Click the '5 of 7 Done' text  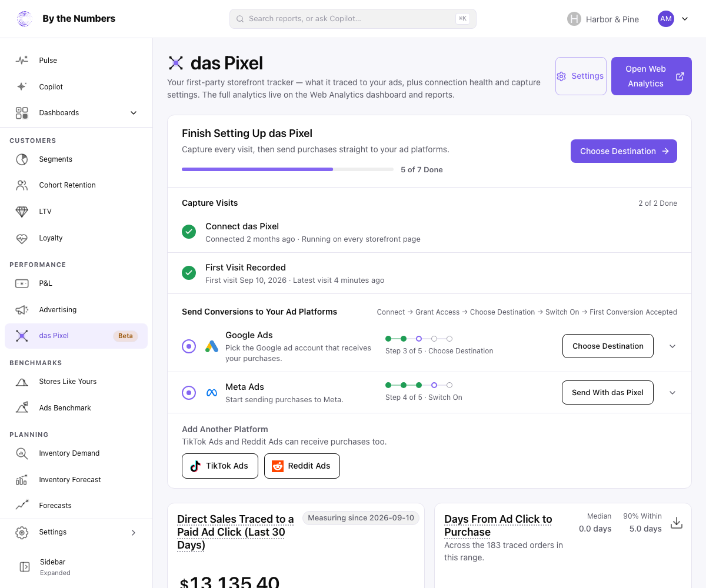[x=422, y=170]
